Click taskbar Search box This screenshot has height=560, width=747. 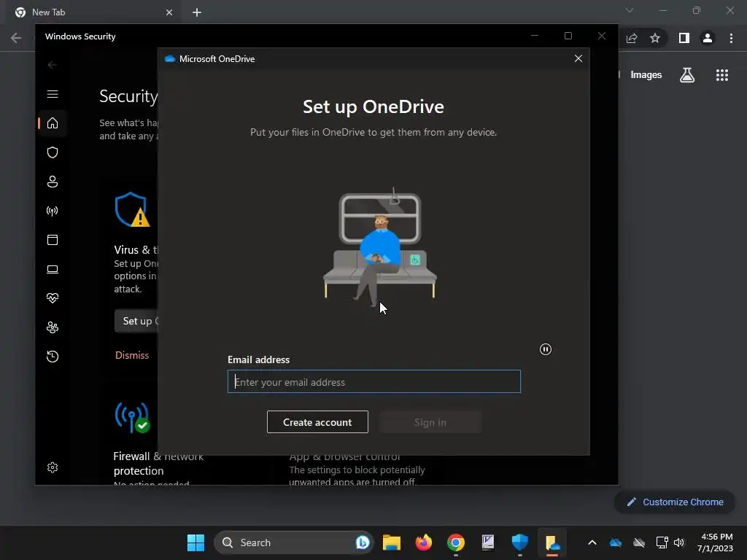pyautogui.click(x=294, y=542)
